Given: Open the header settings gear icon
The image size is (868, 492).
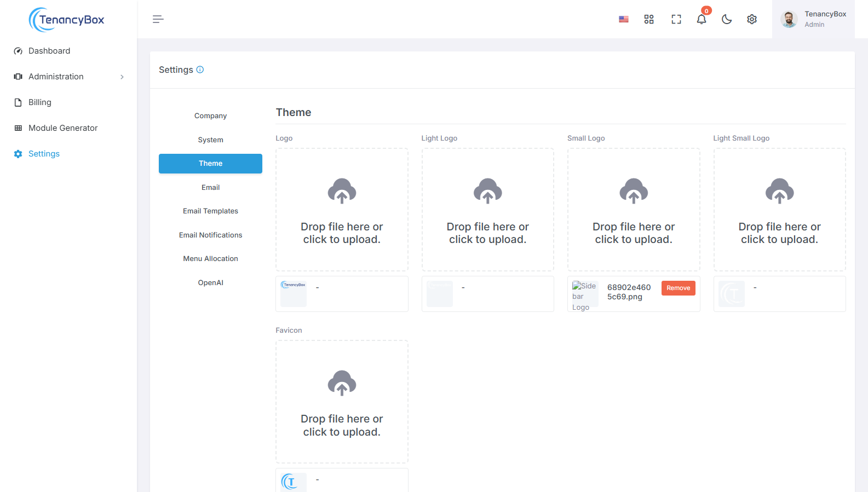Looking at the screenshot, I should (x=752, y=19).
